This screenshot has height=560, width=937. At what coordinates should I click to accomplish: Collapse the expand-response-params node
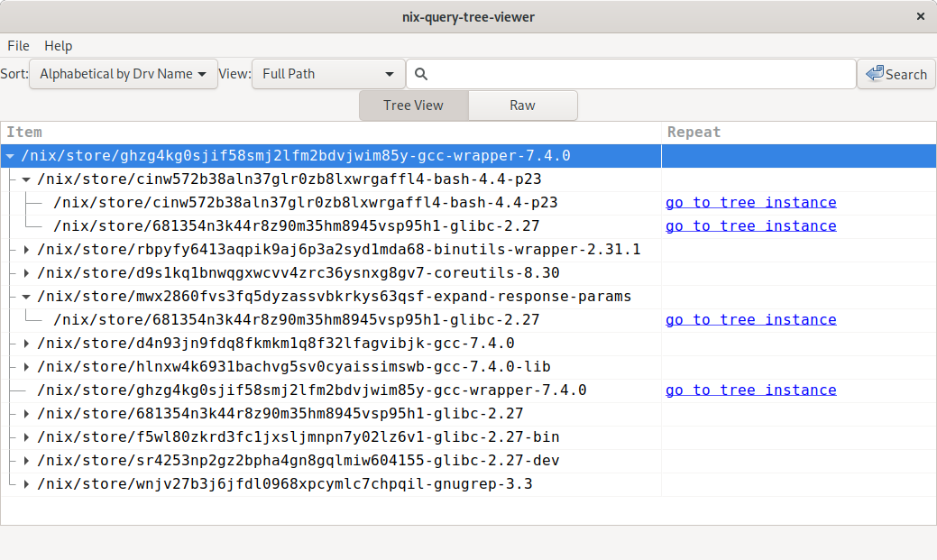coord(26,297)
